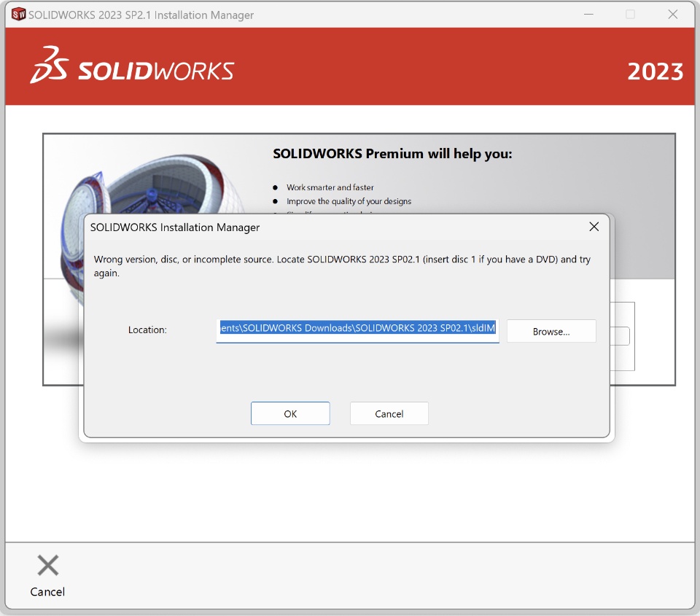Viewport: 700px width, 616px height.
Task: Click 'Work smarter and faster' bullet text
Action: 330,187
